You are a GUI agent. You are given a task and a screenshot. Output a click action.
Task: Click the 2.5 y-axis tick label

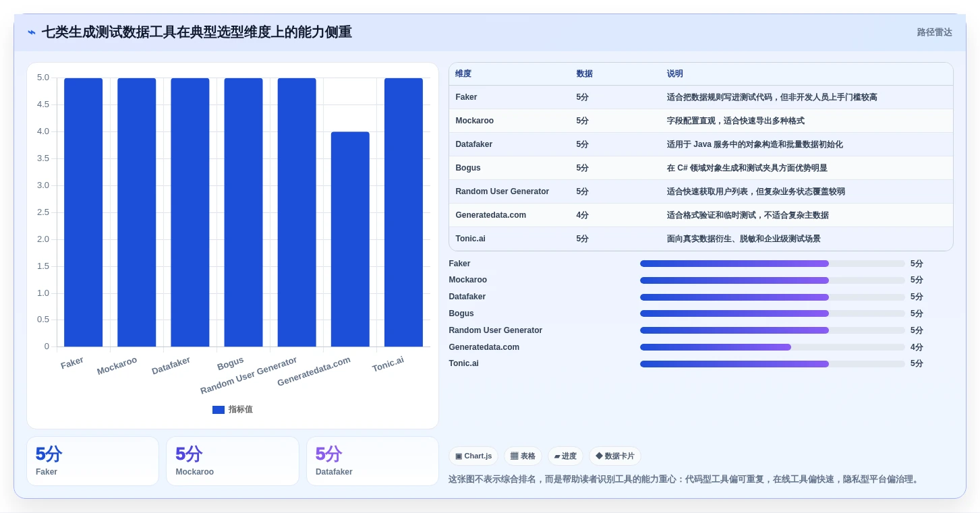(x=43, y=212)
